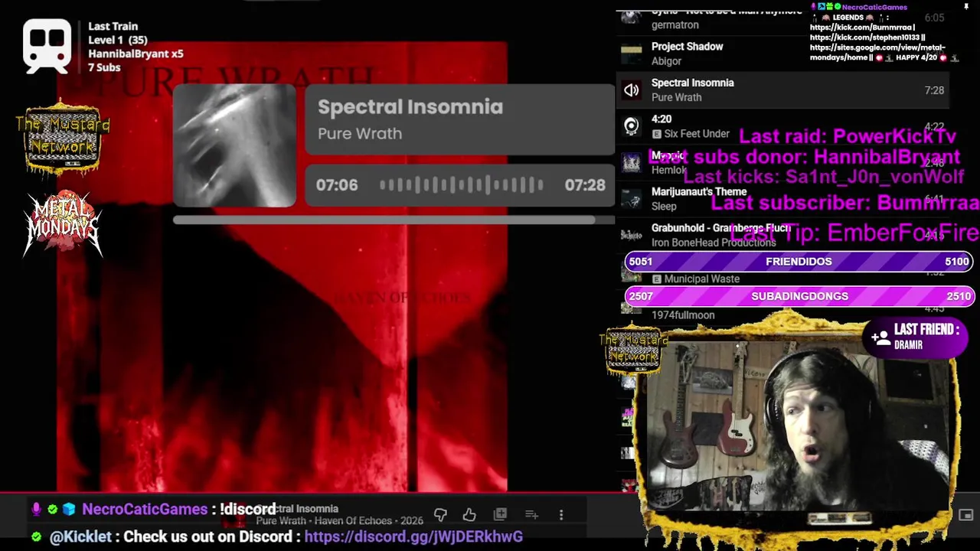Click the SUBADINGDONGS goal progress bar
Image resolution: width=980 pixels, height=551 pixels.
799,296
